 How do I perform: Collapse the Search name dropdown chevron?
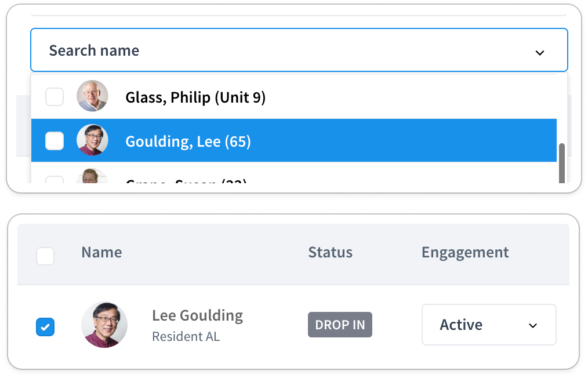540,53
